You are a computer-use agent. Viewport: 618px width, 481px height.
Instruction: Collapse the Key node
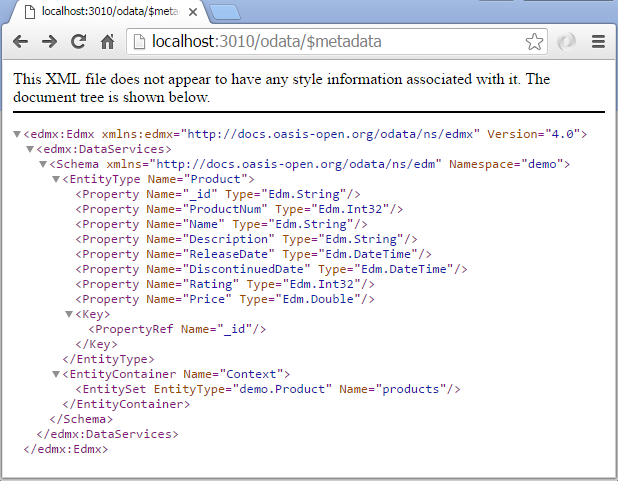coord(69,314)
